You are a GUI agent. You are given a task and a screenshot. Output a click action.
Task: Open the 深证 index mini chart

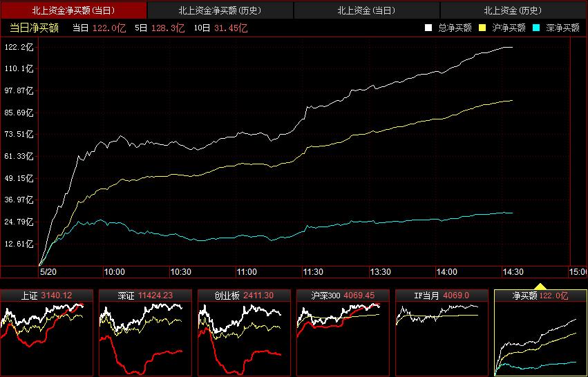[x=145, y=333]
